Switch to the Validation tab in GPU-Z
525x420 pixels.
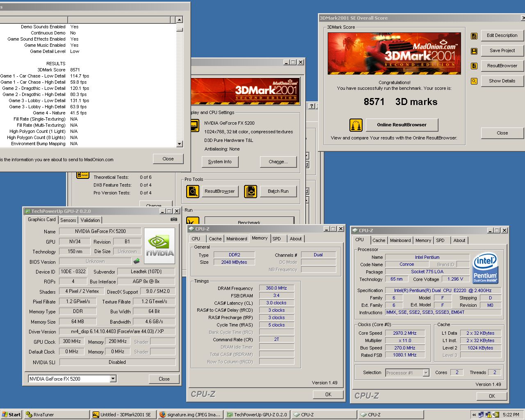tap(90, 220)
